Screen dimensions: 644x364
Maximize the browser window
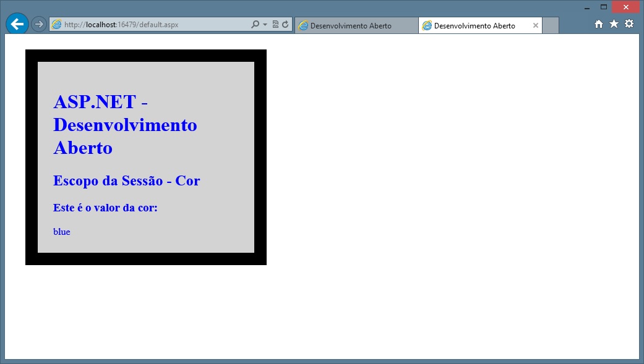pyautogui.click(x=604, y=7)
